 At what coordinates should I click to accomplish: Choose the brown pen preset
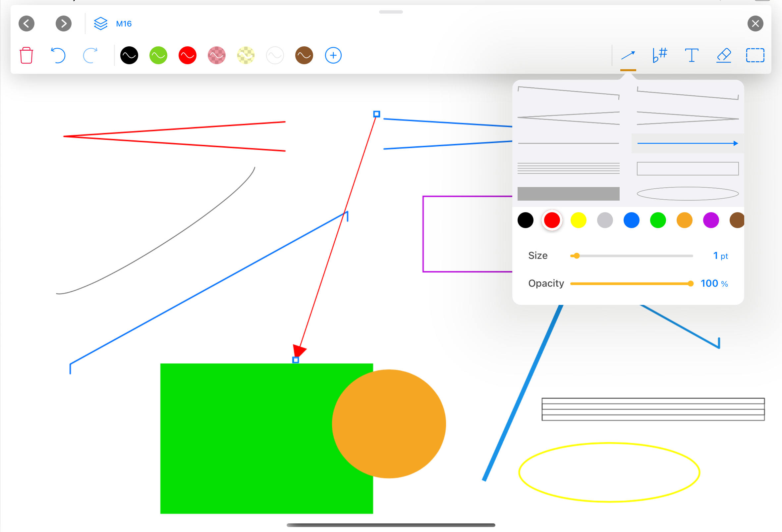pos(304,56)
